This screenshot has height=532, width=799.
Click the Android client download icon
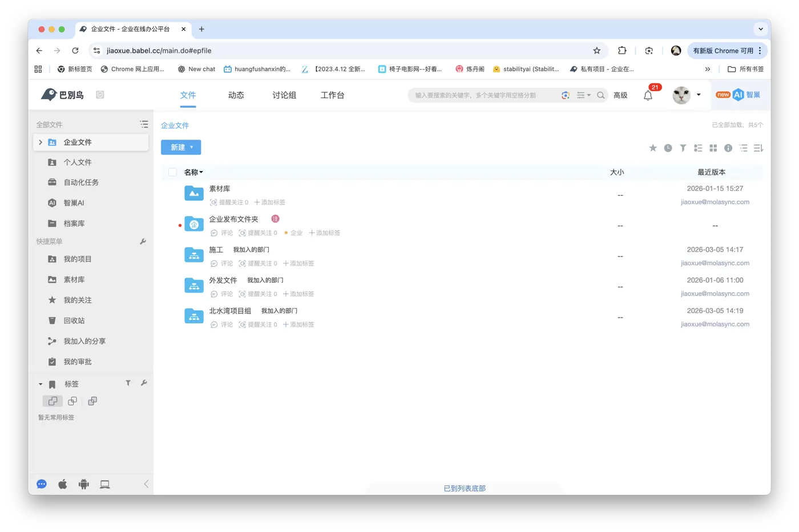pyautogui.click(x=84, y=485)
